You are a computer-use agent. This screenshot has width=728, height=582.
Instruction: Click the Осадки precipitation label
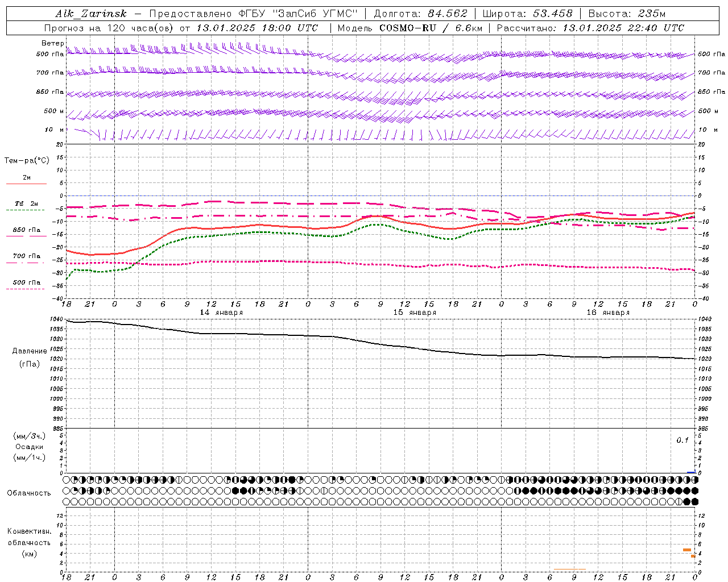(x=29, y=447)
